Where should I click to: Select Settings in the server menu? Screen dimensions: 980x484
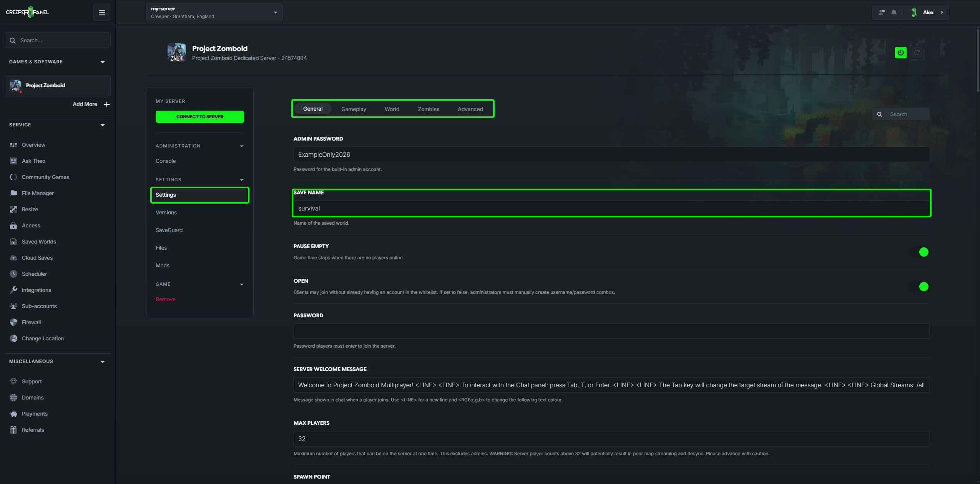(x=200, y=195)
